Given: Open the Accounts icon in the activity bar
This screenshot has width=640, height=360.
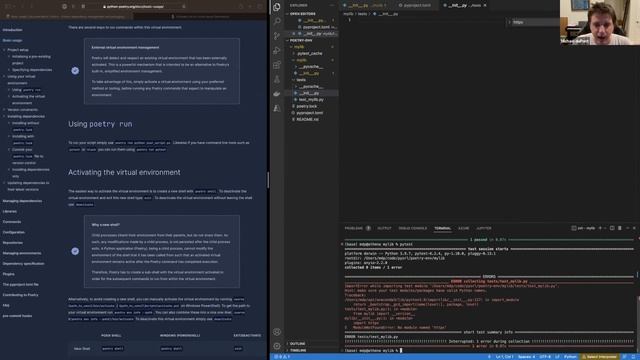Looking at the screenshot, I should 277,332.
